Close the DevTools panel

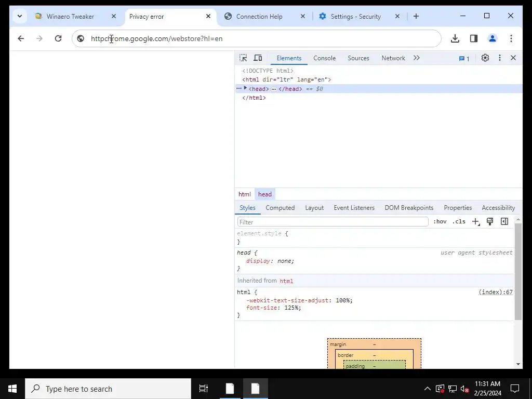point(513,58)
